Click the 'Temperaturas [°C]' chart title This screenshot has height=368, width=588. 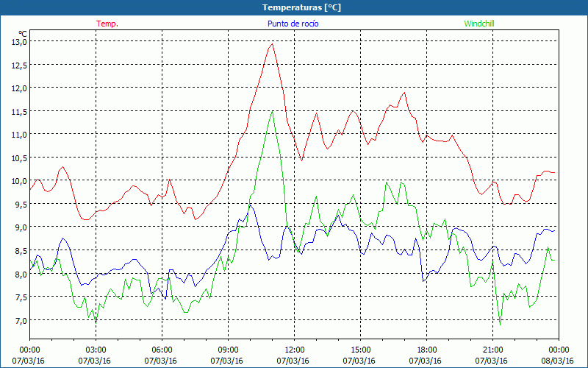301,7
